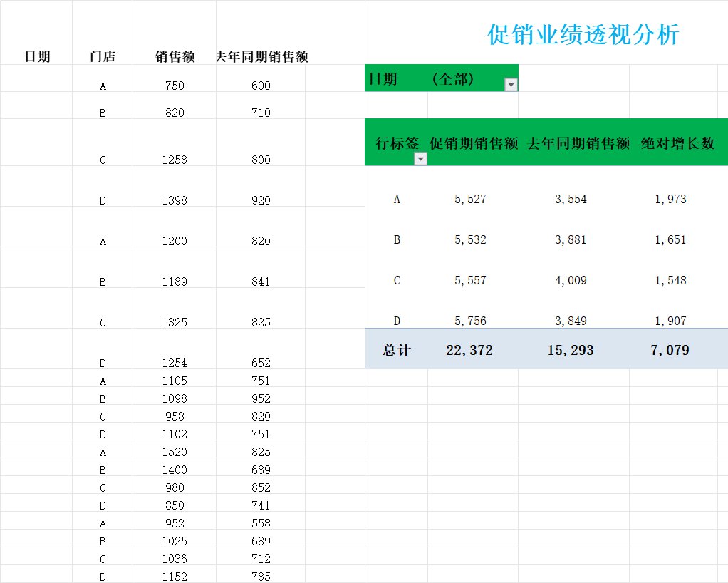Open the date filter to change (全部) selection
The height and width of the screenshot is (583, 728).
(x=511, y=85)
